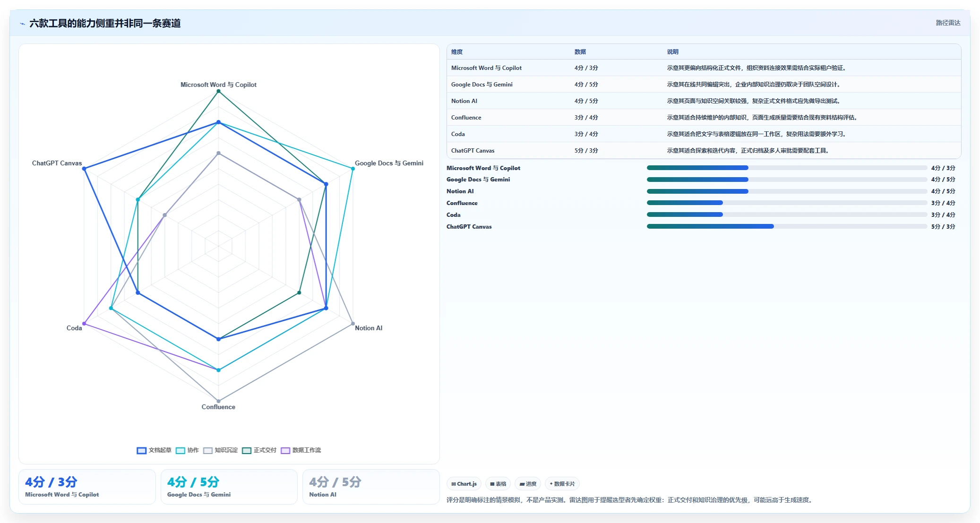
Task: Click the Coda progress bar
Action: [787, 214]
